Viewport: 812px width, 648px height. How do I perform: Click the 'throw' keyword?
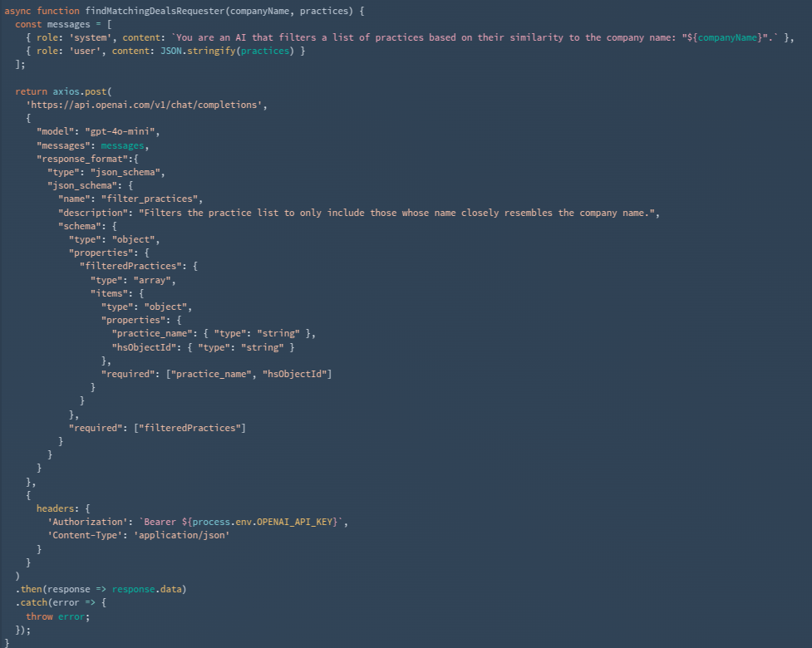click(39, 617)
